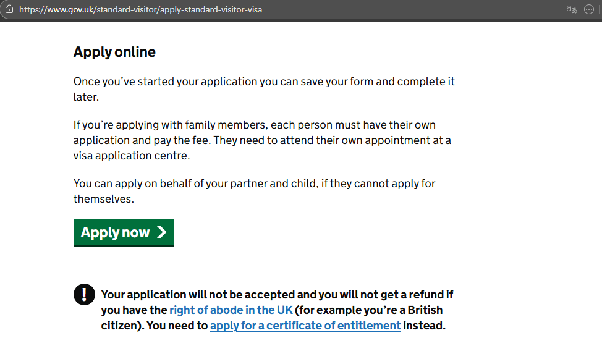
Task: Click the padlock icon in the address bar
Action: point(9,9)
